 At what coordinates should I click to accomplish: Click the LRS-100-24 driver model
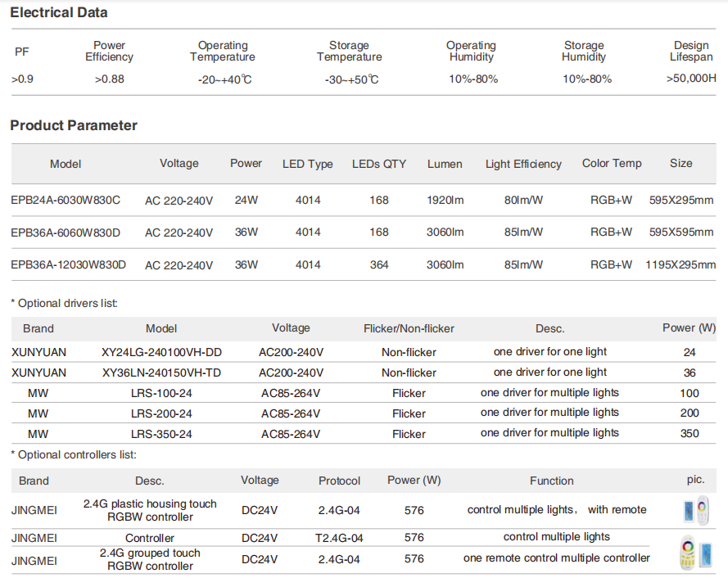(162, 393)
